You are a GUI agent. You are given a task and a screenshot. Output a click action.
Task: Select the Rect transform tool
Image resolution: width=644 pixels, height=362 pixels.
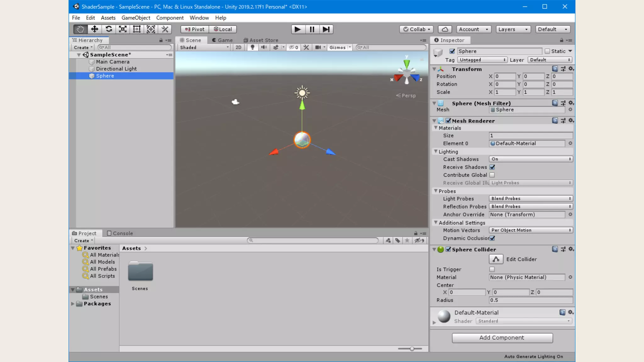(137, 29)
